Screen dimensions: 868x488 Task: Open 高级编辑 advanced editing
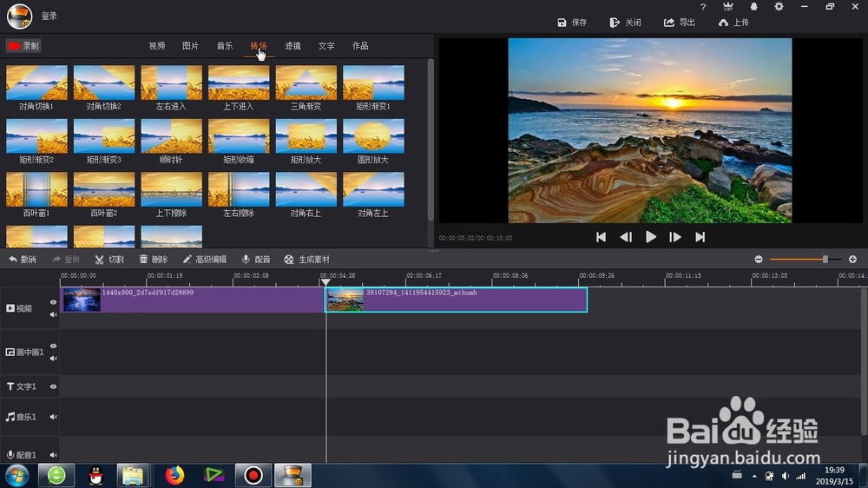pos(204,260)
